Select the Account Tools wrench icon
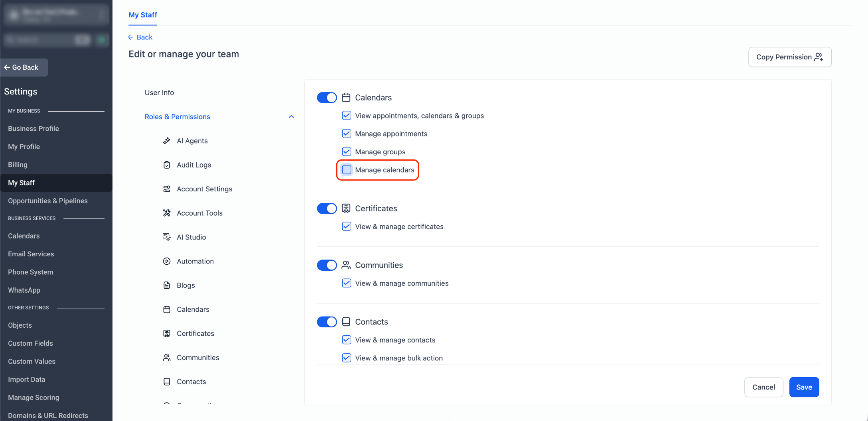Viewport: 868px width, 421px height. (x=167, y=213)
